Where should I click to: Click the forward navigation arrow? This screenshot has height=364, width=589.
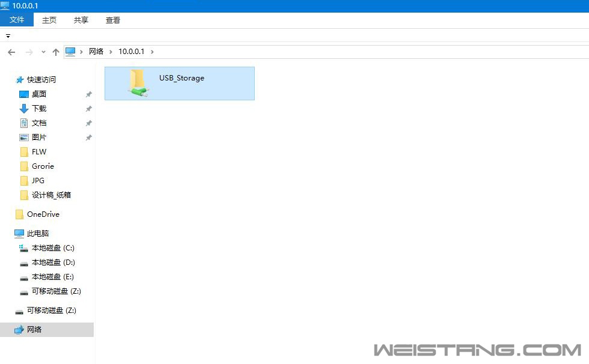point(29,52)
